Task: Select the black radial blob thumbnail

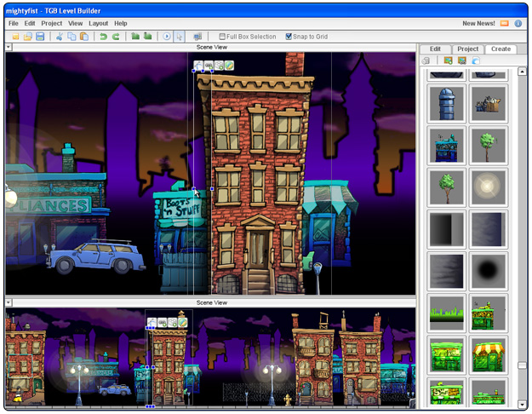Action: [489, 271]
